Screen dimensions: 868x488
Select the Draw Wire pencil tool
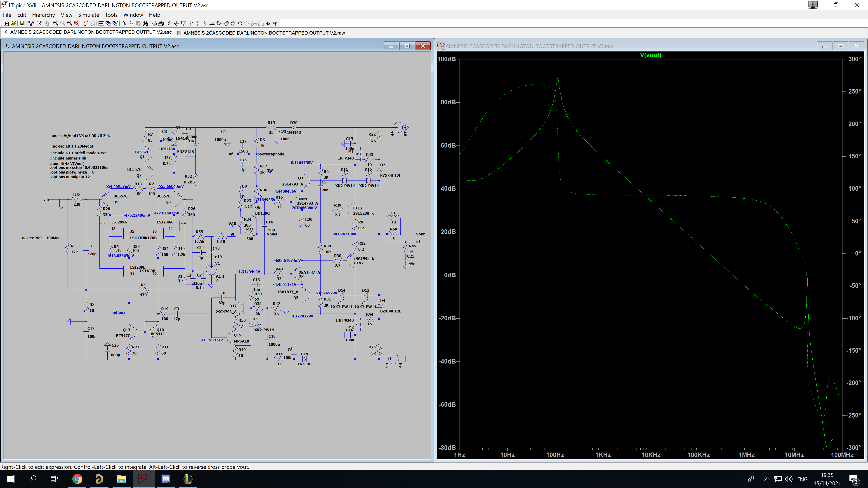[x=170, y=23]
